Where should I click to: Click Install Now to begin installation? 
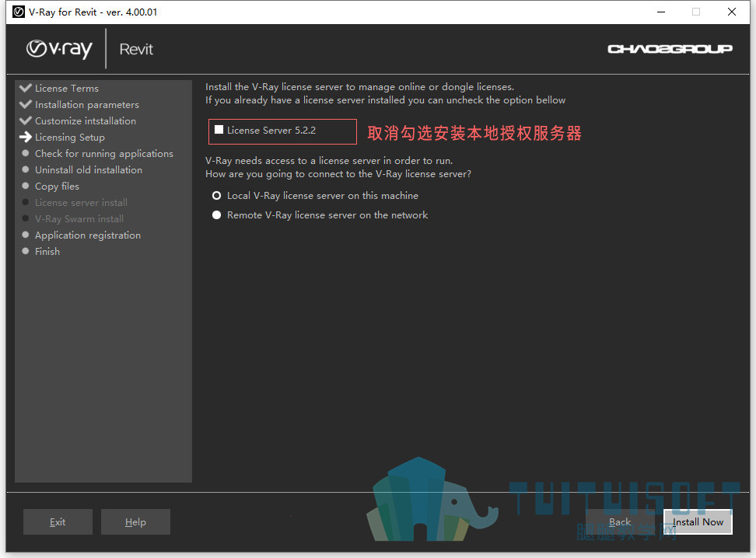pos(698,521)
